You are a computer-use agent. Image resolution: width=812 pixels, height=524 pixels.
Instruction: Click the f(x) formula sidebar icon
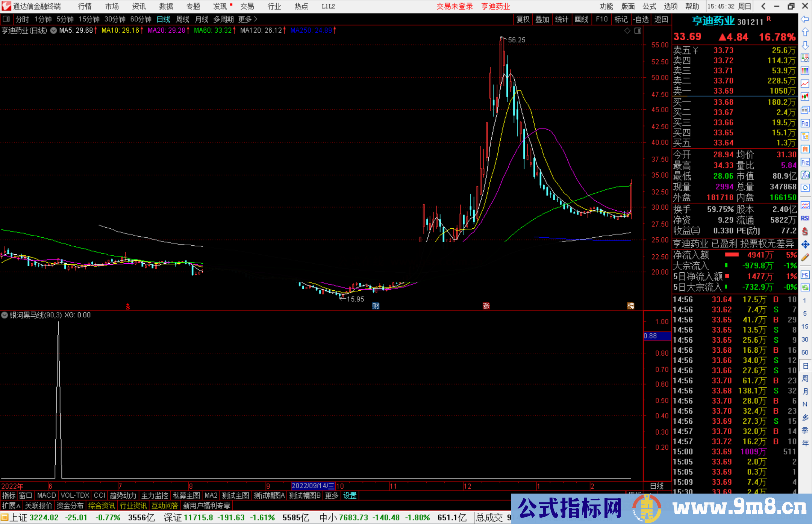pyautogui.click(x=805, y=175)
